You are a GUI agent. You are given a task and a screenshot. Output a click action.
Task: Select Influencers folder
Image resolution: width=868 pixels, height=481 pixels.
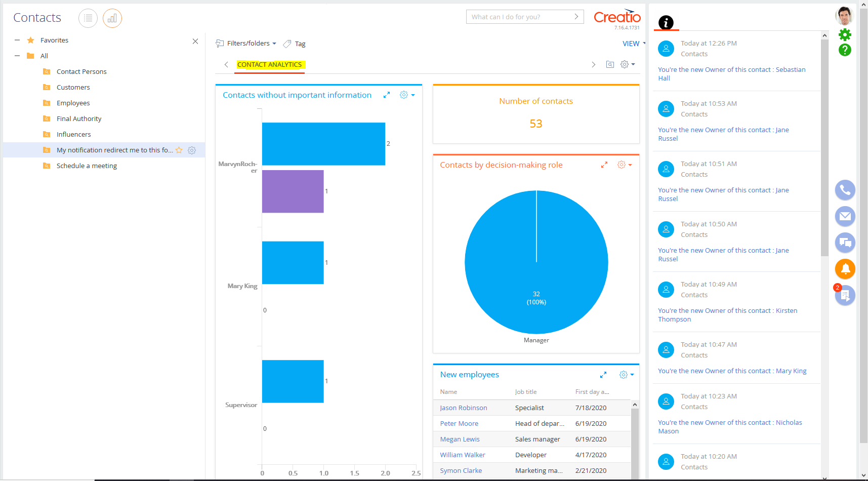[x=74, y=135]
